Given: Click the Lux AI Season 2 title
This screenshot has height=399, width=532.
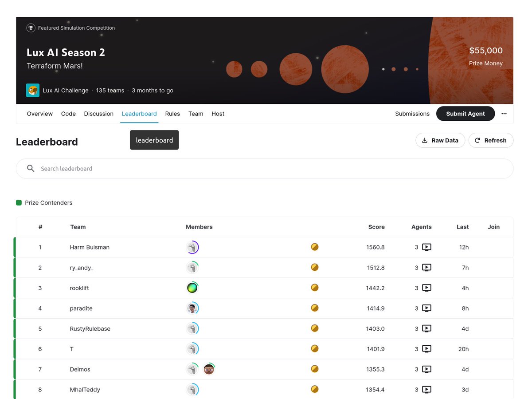Looking at the screenshot, I should click(66, 52).
